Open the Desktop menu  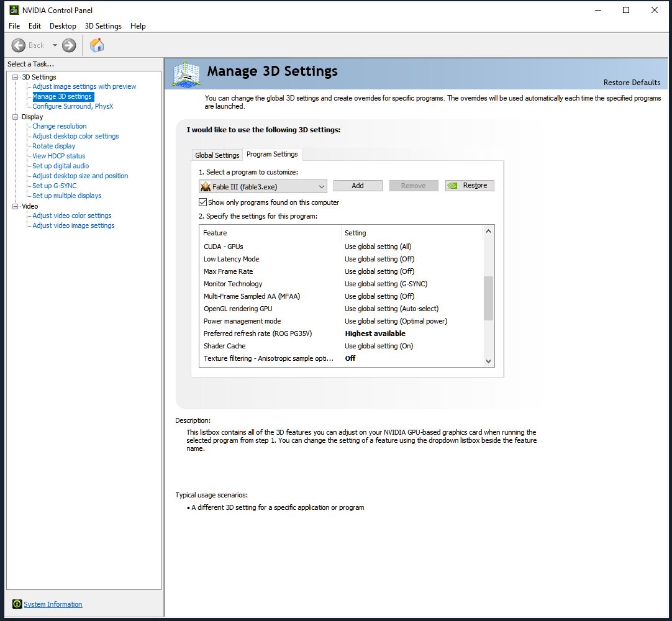click(63, 25)
